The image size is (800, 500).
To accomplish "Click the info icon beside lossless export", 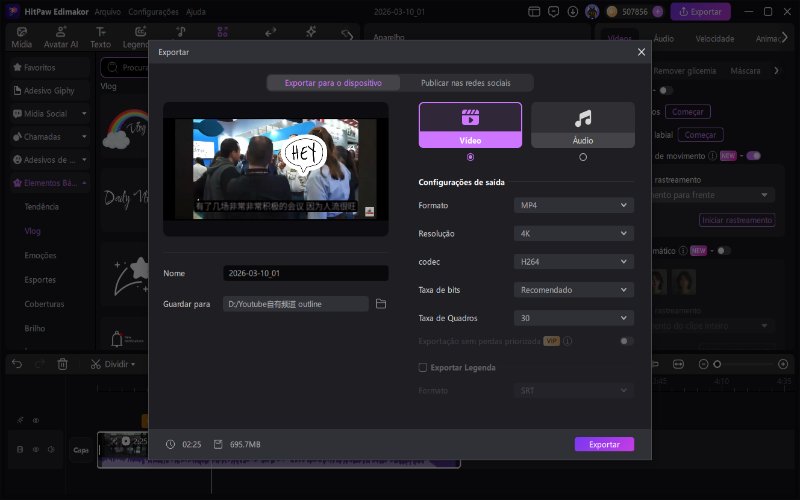I will click(567, 341).
